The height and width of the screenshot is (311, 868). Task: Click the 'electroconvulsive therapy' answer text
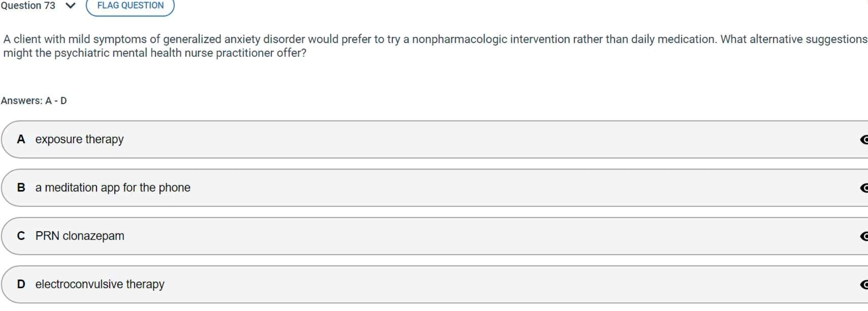[x=100, y=284]
